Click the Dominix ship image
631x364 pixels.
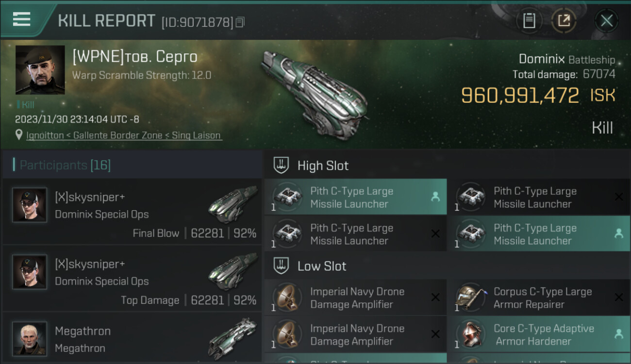[x=314, y=92]
